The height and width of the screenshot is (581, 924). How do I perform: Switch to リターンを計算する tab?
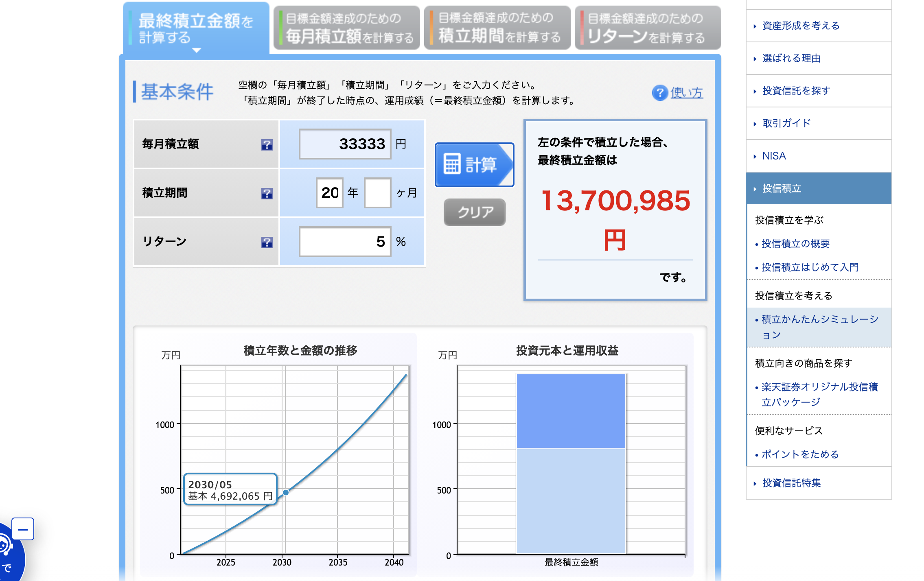click(648, 28)
